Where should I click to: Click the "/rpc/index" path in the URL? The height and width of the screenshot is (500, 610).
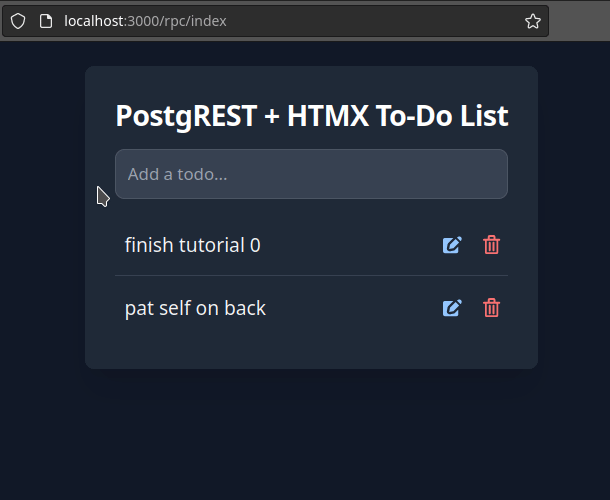pos(192,21)
